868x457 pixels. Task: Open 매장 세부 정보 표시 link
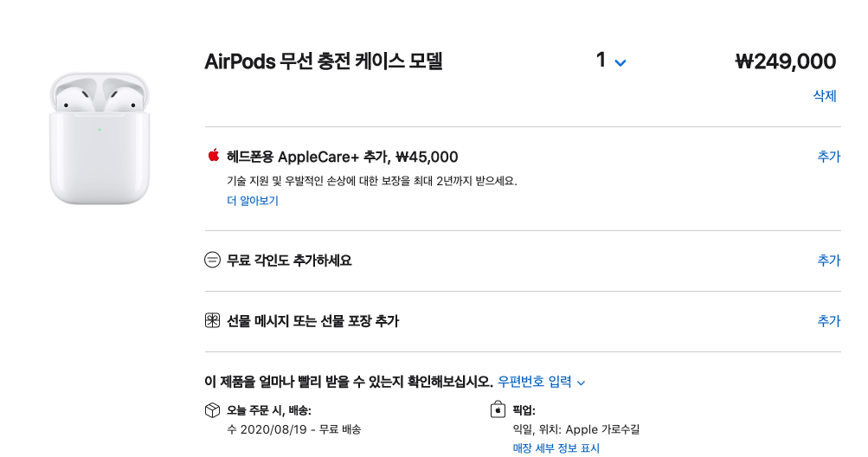click(556, 448)
